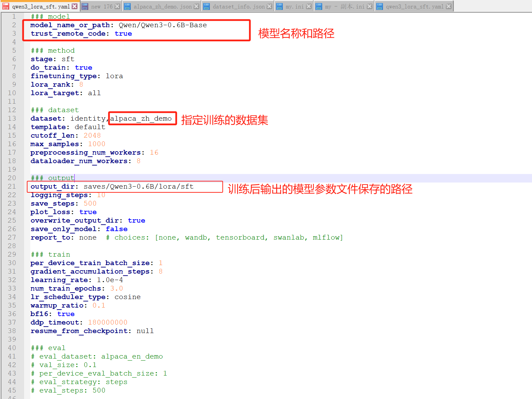
Task: Click the cutoff_len value 2048
Action: point(92,136)
